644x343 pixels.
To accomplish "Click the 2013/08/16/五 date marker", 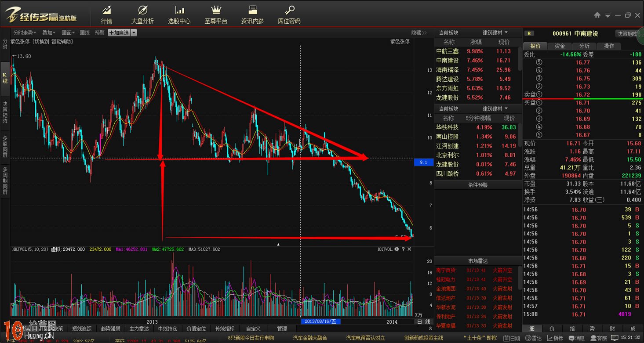I will (320, 321).
